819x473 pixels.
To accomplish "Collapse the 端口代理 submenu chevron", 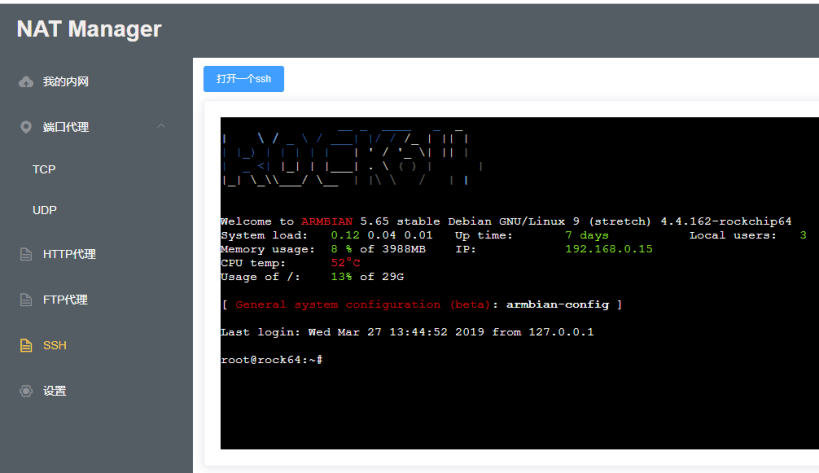I will (161, 126).
